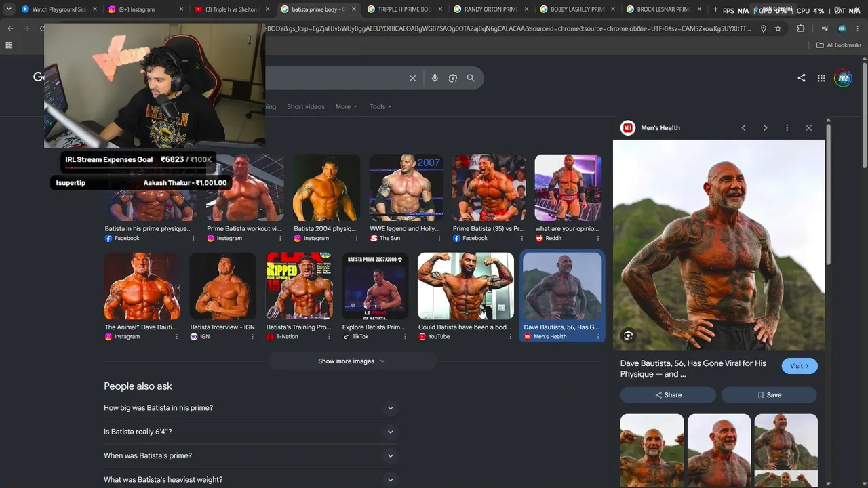Open the Chrome extensions puzzle icon
This screenshot has height=488, width=868.
pos(801,28)
